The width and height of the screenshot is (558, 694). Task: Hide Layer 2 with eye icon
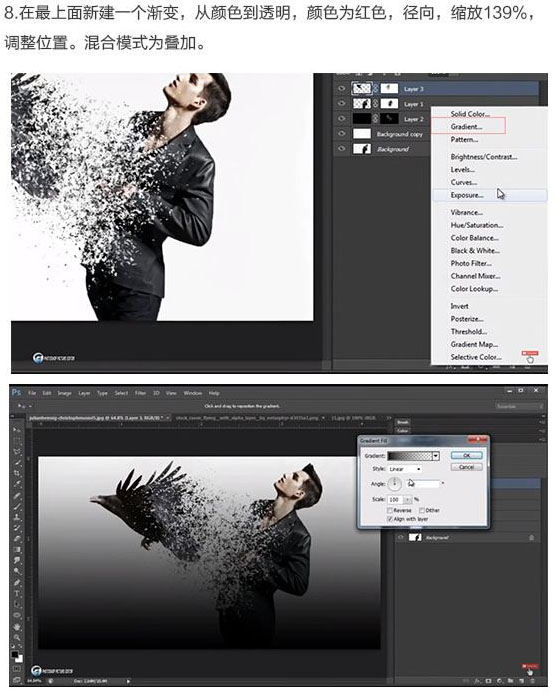[341, 119]
